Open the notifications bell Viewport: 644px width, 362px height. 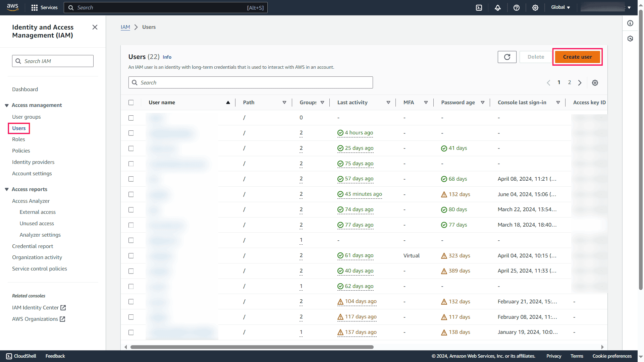tap(498, 7)
